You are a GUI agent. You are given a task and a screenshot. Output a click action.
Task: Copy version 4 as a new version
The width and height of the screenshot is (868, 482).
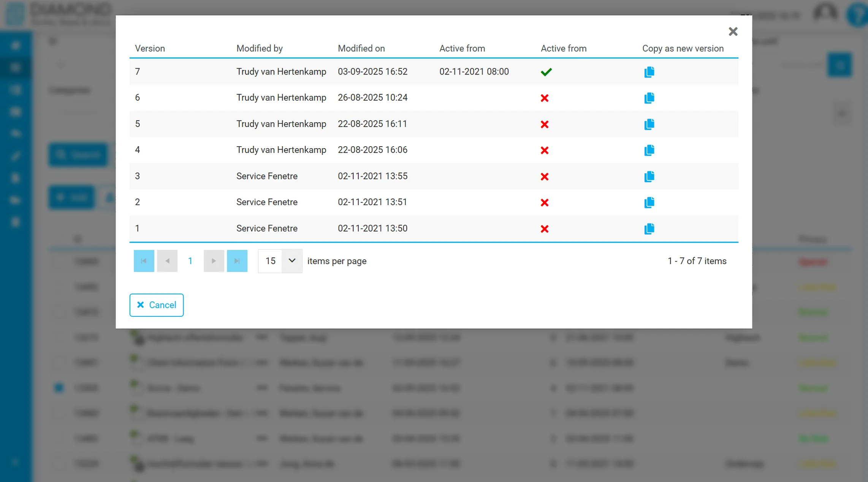(x=649, y=150)
